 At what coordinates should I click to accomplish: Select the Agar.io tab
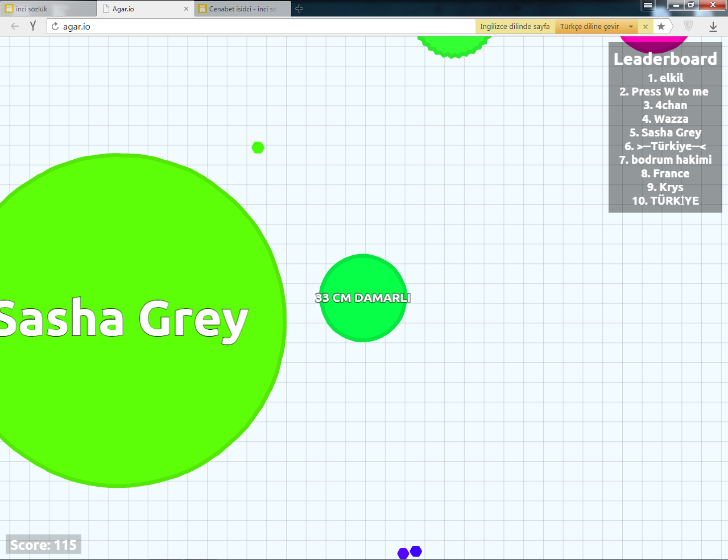[146, 9]
